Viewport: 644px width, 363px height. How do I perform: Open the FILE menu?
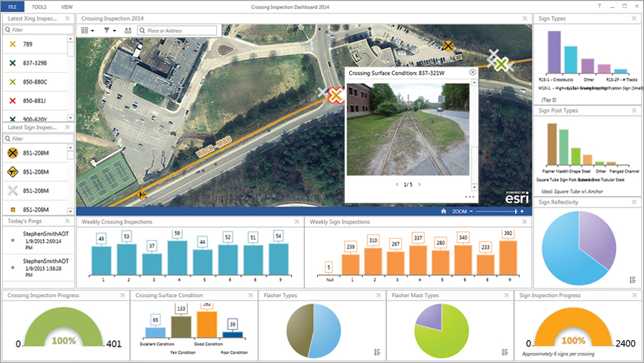tap(12, 6)
